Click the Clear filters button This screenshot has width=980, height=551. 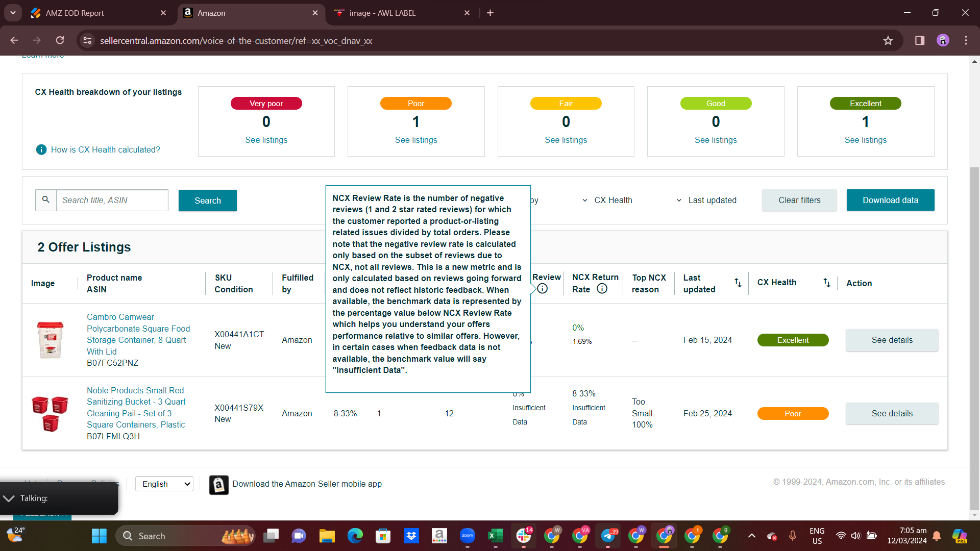point(799,200)
